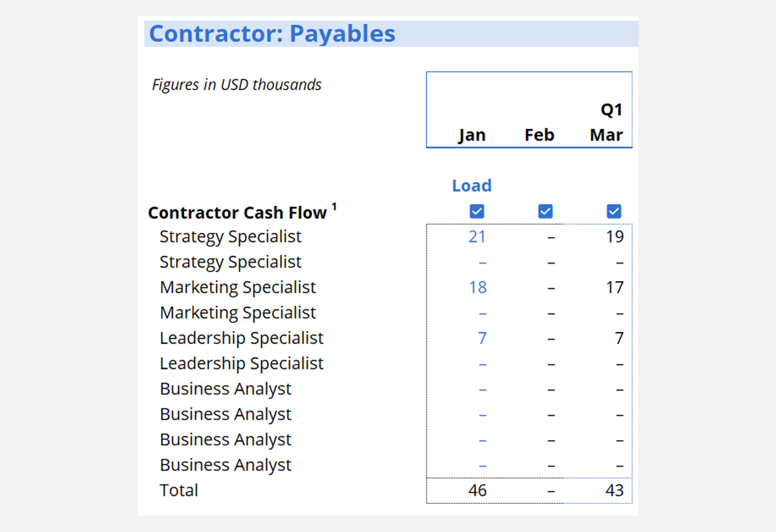776x532 pixels.
Task: Uncheck the Feb load checkbox
Action: pos(545,211)
